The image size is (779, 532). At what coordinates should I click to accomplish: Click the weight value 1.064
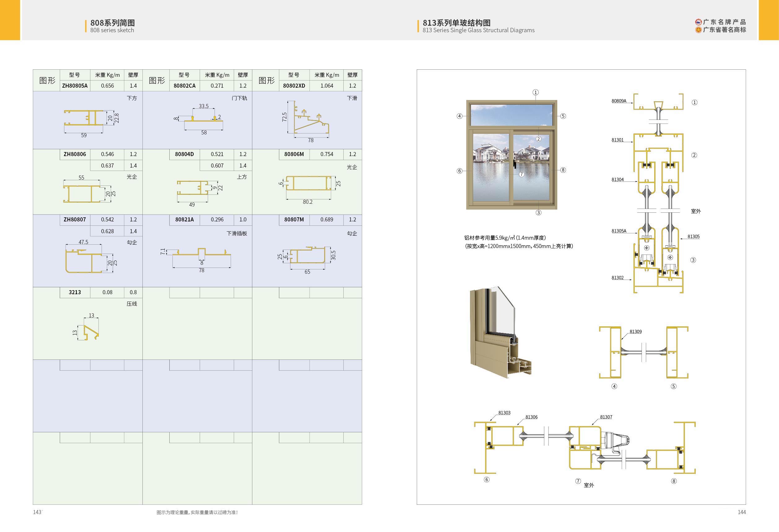point(326,86)
